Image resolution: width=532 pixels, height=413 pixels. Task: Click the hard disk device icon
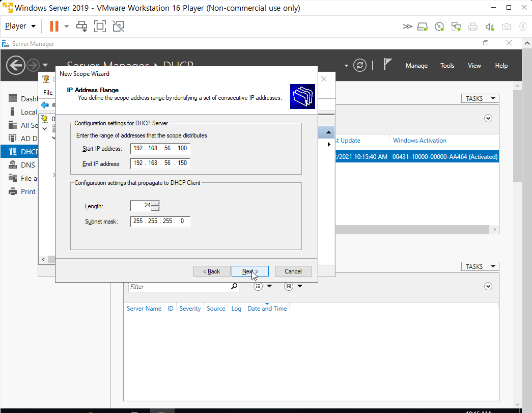(423, 26)
